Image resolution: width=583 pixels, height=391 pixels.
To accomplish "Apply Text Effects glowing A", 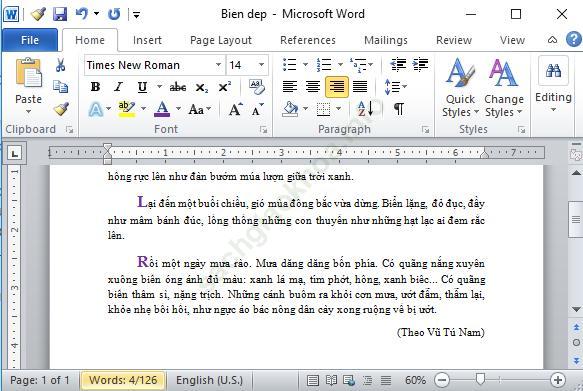I will tap(96, 110).
